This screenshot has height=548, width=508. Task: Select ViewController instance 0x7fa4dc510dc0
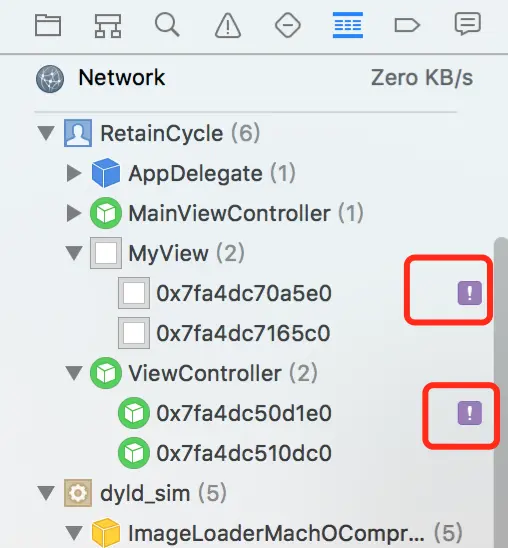click(x=243, y=453)
